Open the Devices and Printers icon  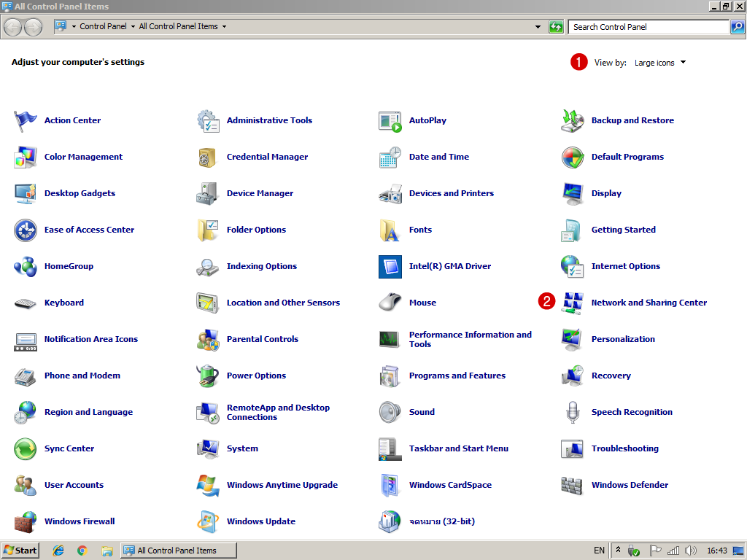point(390,194)
